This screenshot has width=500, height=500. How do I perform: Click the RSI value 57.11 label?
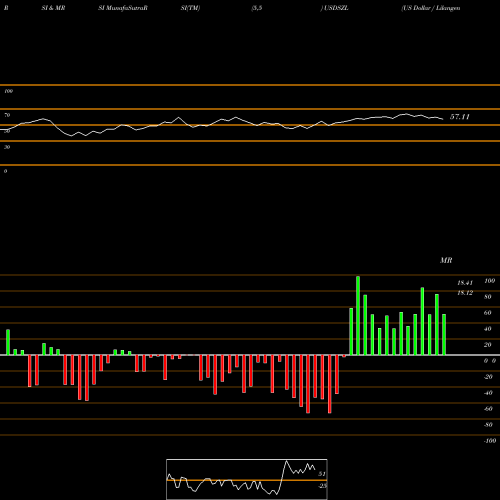(460, 117)
